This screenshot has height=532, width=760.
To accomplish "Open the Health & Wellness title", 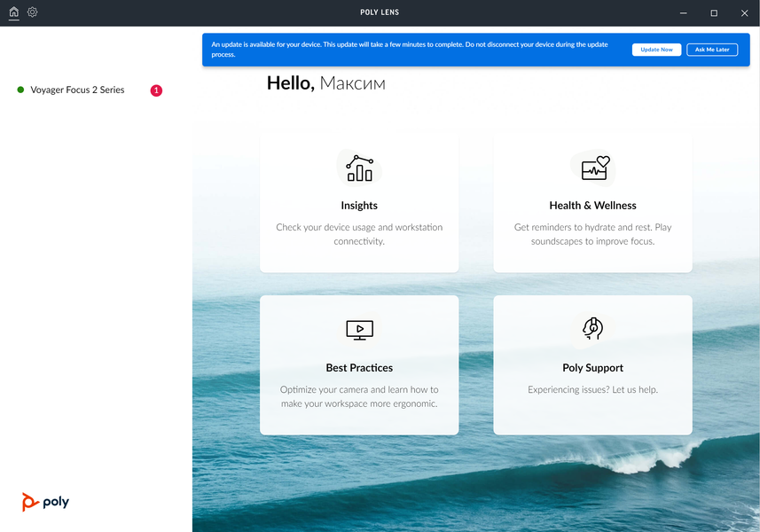I will 592,206.
